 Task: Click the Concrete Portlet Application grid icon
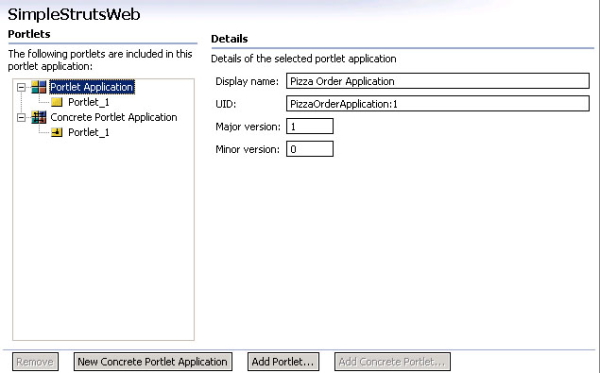click(x=39, y=117)
